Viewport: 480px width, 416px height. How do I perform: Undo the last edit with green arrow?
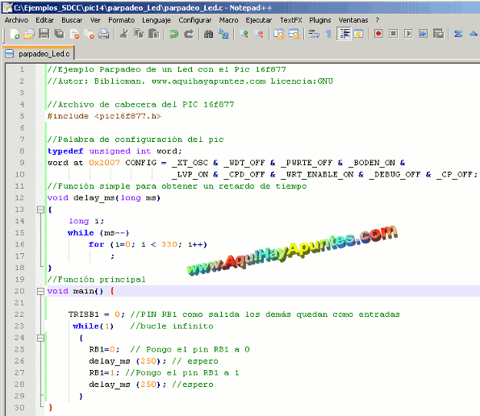click(174, 34)
